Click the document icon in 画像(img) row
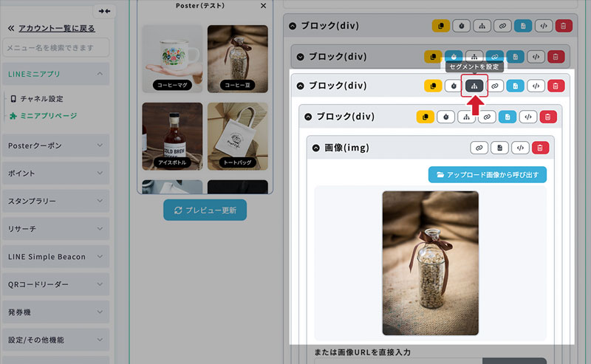 click(500, 148)
